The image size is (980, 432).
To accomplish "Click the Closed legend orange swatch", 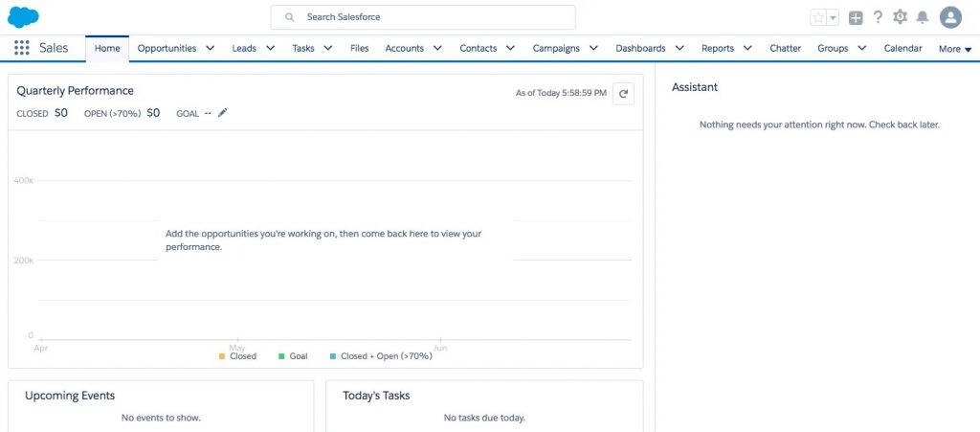I will 222,356.
